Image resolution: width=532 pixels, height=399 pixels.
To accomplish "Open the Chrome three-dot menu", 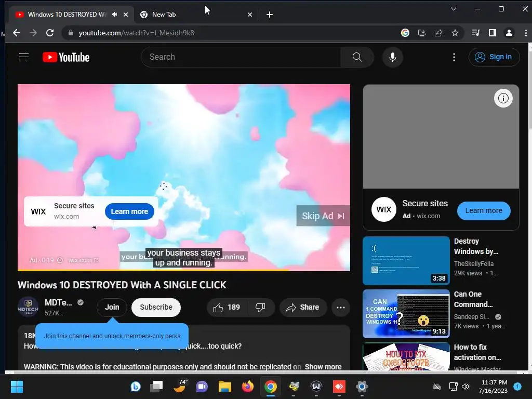I will point(526,33).
